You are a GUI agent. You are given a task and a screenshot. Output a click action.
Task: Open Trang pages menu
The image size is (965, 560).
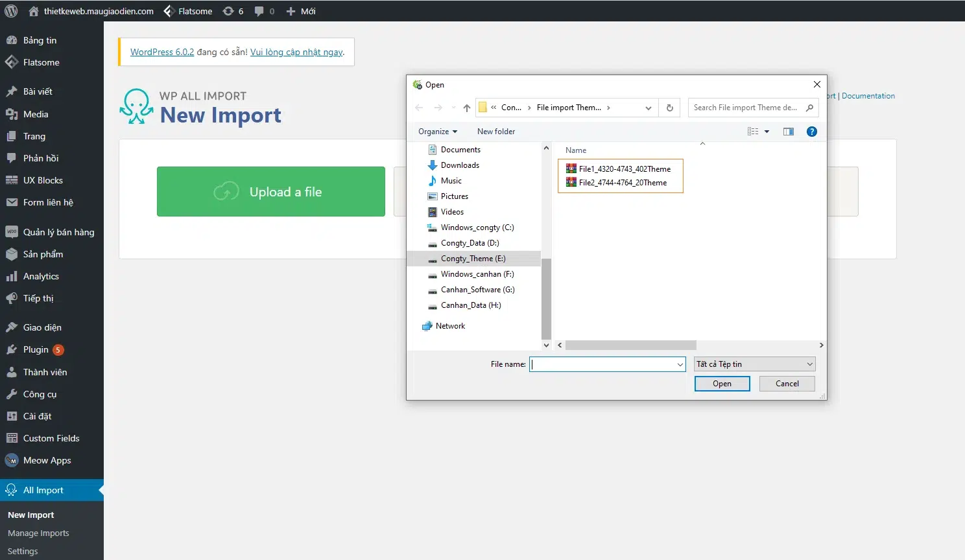[x=52, y=136]
